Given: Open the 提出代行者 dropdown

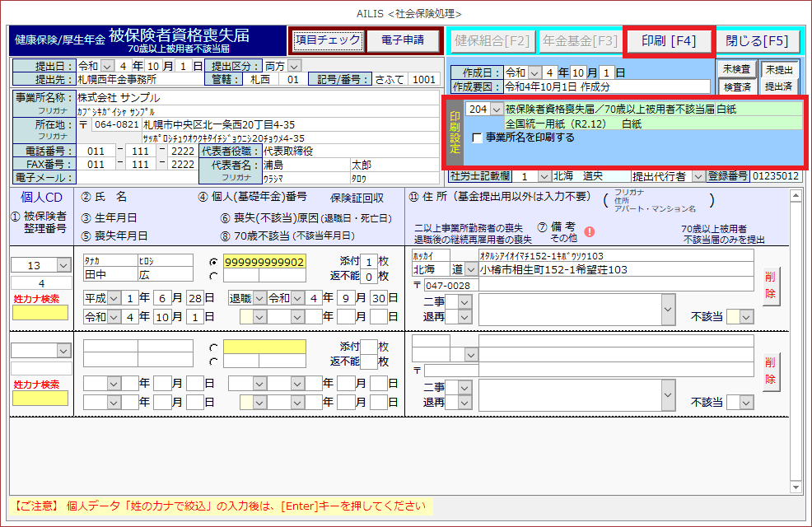Looking at the screenshot, I should point(698,176).
